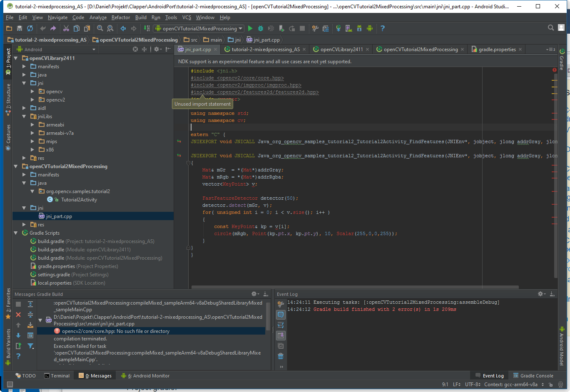Viewport: 570px width, 392px height.
Task: Collapse the openCVLibrary2411 module node
Action: [x=16, y=58]
